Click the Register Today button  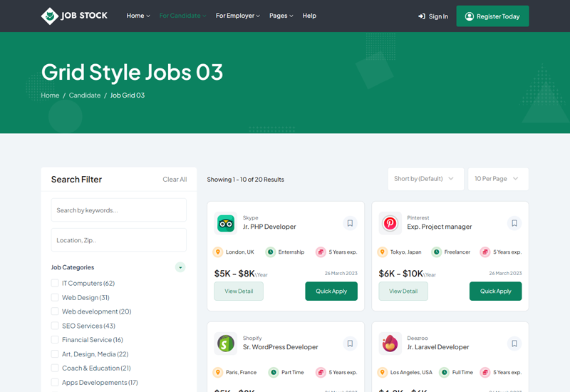[492, 16]
